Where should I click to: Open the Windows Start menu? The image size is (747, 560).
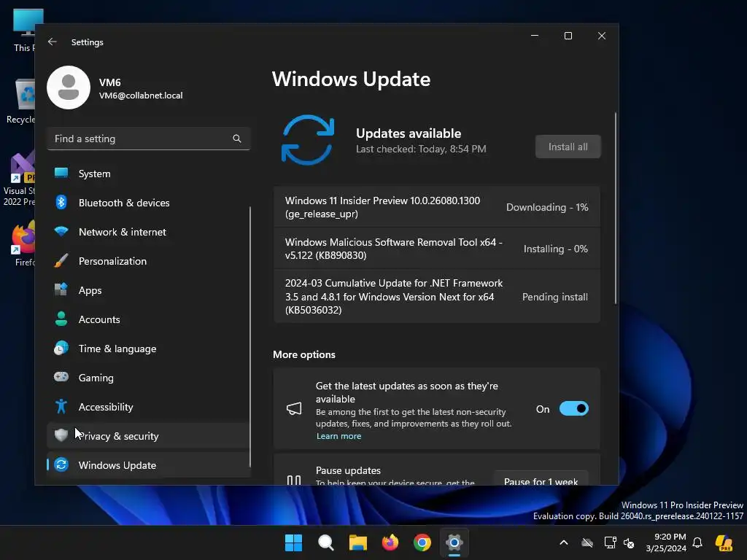click(293, 542)
